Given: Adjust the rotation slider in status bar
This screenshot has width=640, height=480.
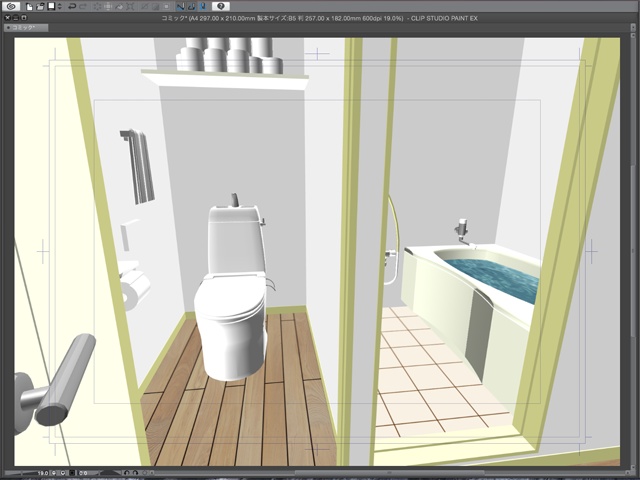Looking at the screenshot, I should [x=110, y=473].
